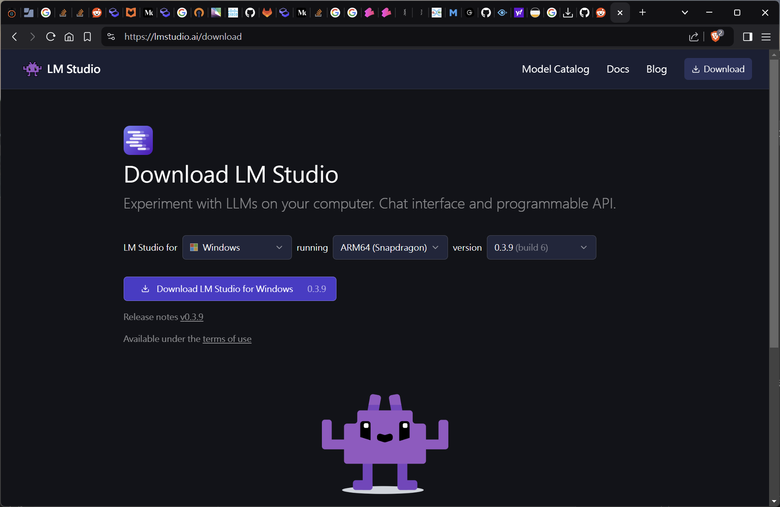Open the terms of use link
The width and height of the screenshot is (780, 507).
227,339
